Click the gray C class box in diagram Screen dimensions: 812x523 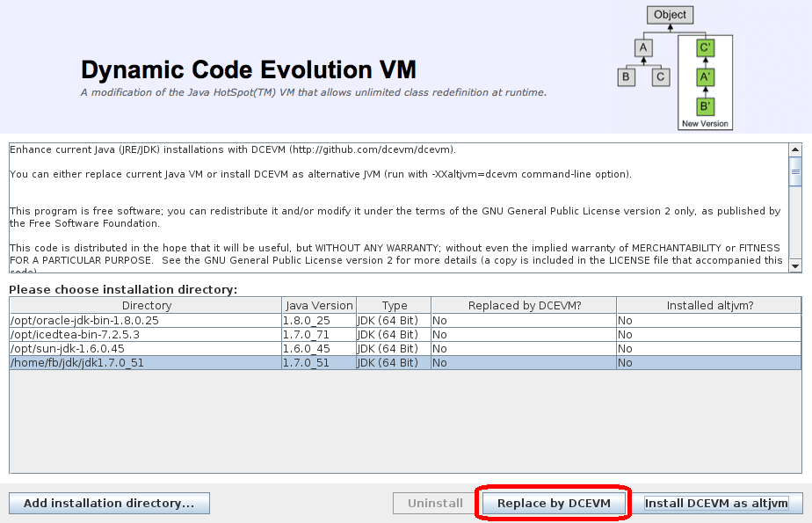(660, 77)
